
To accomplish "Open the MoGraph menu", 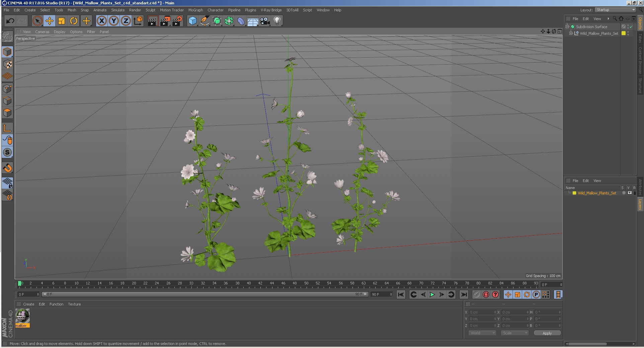I will click(195, 10).
